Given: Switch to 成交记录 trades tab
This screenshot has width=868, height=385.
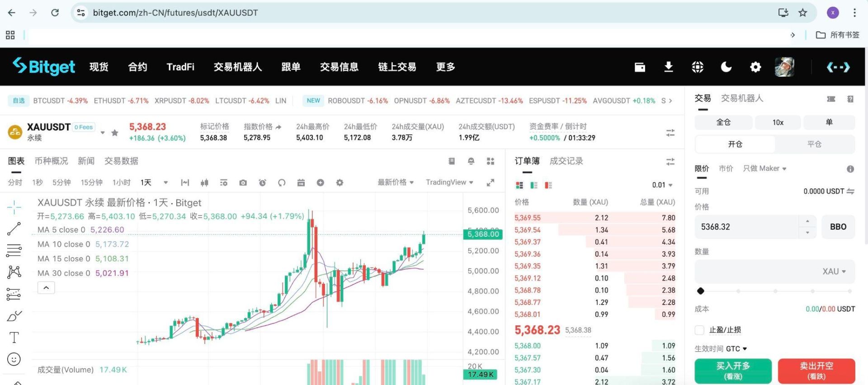Looking at the screenshot, I should click(x=566, y=161).
